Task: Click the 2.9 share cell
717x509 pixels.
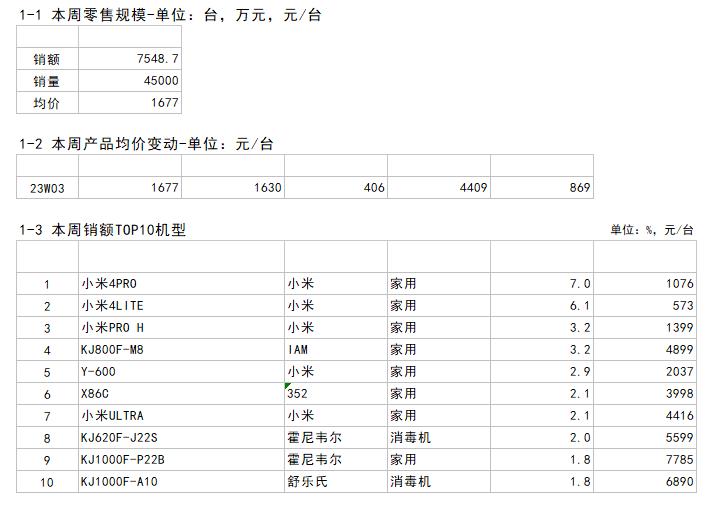Action: click(x=542, y=371)
